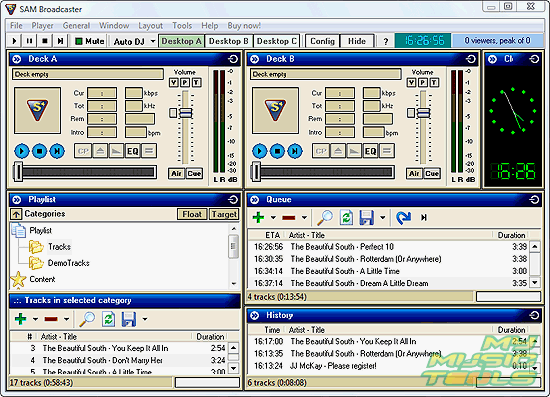550x397 pixels.
Task: Select the Tracks folder in Playlist tree
Action: 59,247
